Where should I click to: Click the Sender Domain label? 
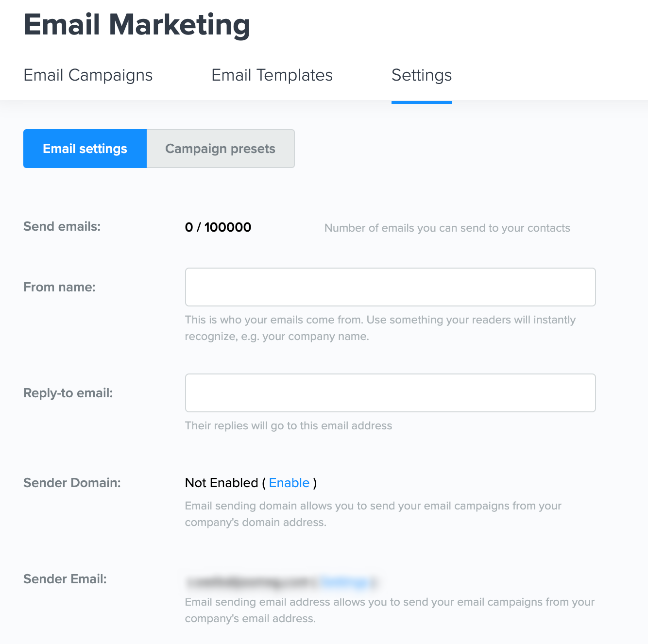pyautogui.click(x=72, y=483)
